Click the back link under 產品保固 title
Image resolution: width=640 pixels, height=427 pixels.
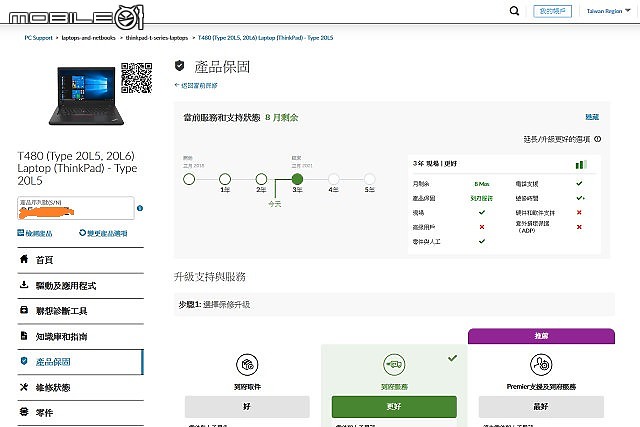tap(196, 85)
